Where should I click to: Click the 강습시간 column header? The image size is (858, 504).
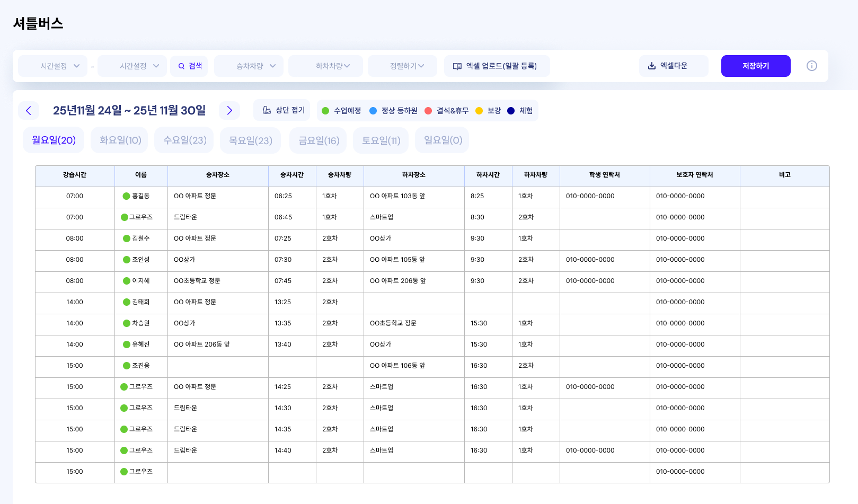[x=75, y=175]
